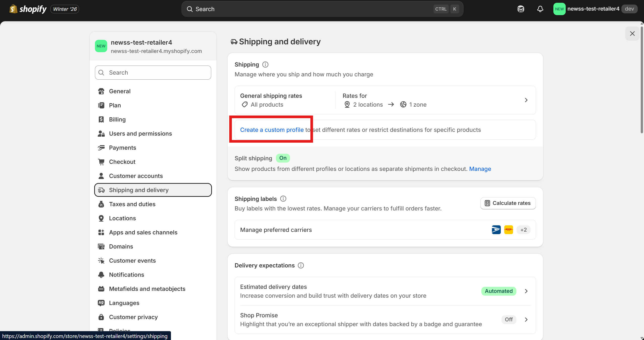Click info icon beside Shipping labels

283,199
